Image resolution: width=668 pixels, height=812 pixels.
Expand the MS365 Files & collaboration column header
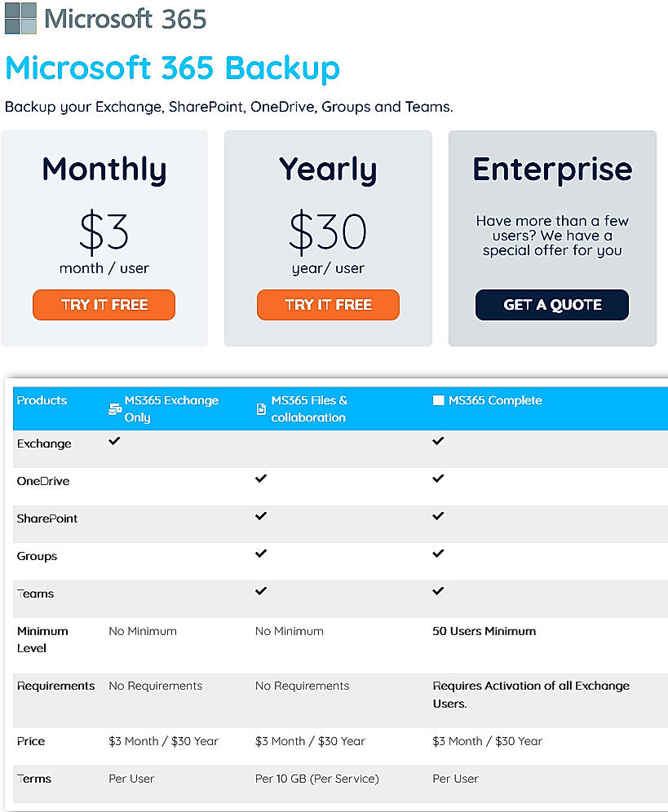tap(310, 408)
